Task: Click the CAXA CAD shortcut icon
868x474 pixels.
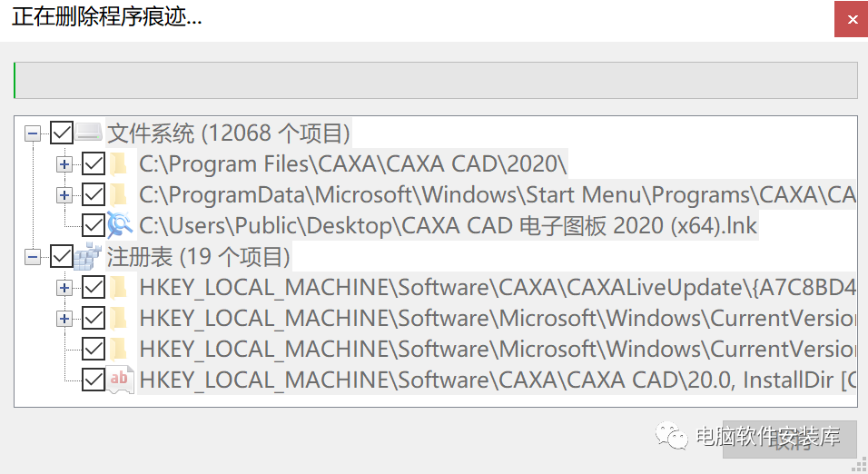Action: coord(120,225)
